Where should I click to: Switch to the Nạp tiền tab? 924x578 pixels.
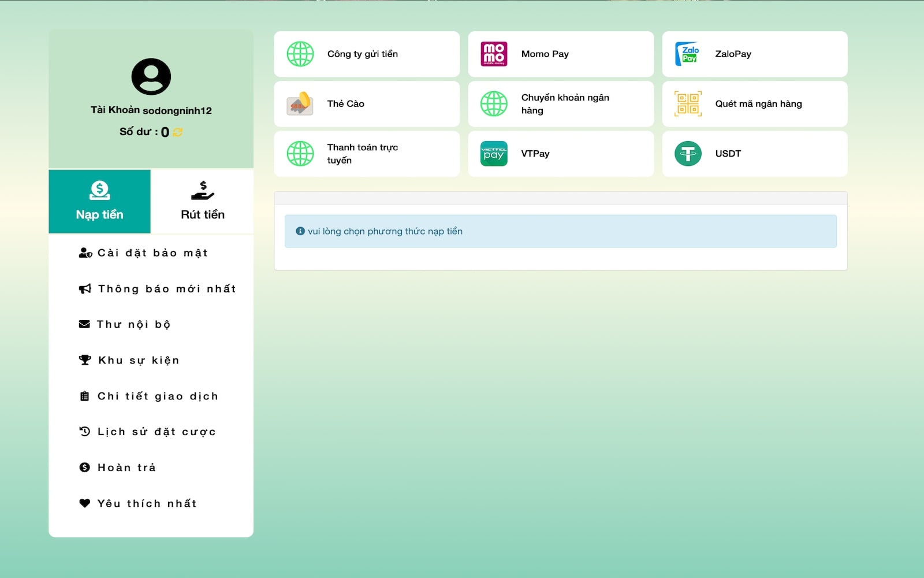[99, 201]
